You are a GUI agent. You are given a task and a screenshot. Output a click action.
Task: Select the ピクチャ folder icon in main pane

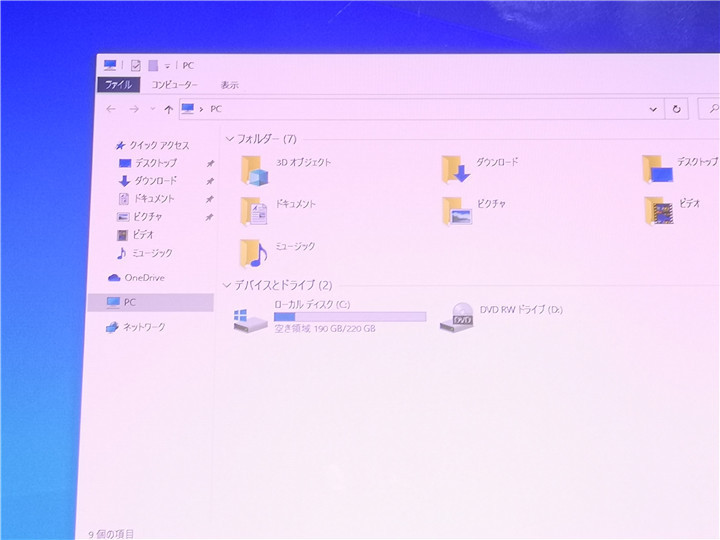pyautogui.click(x=456, y=211)
